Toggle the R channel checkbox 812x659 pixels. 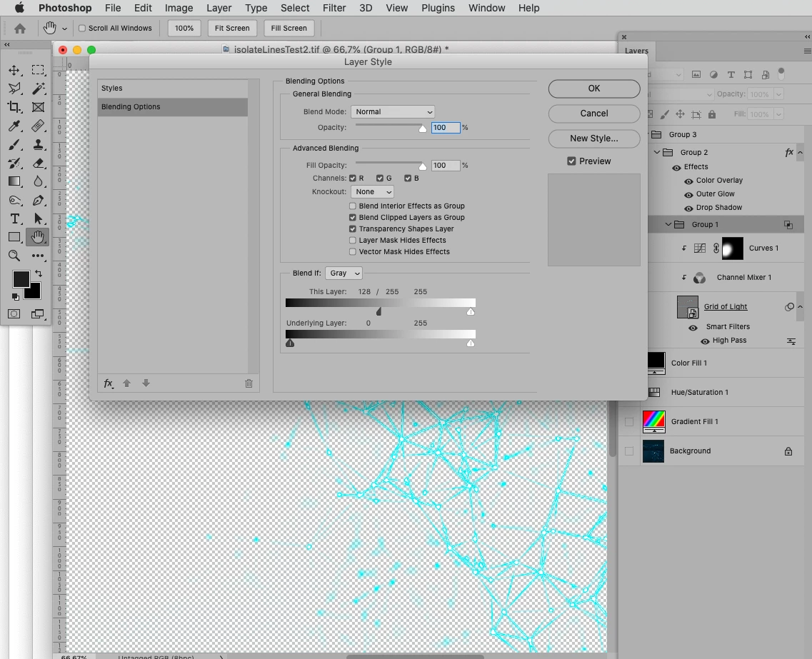353,178
